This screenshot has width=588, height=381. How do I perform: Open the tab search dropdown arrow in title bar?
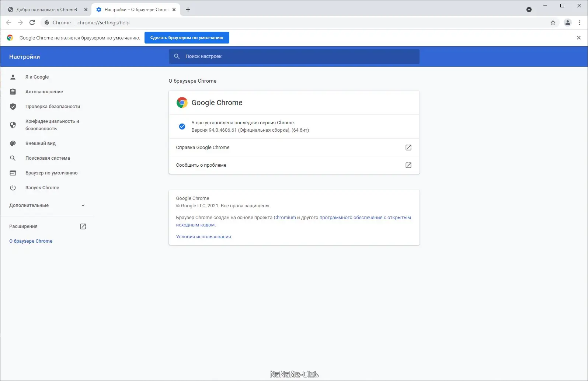[x=529, y=10]
